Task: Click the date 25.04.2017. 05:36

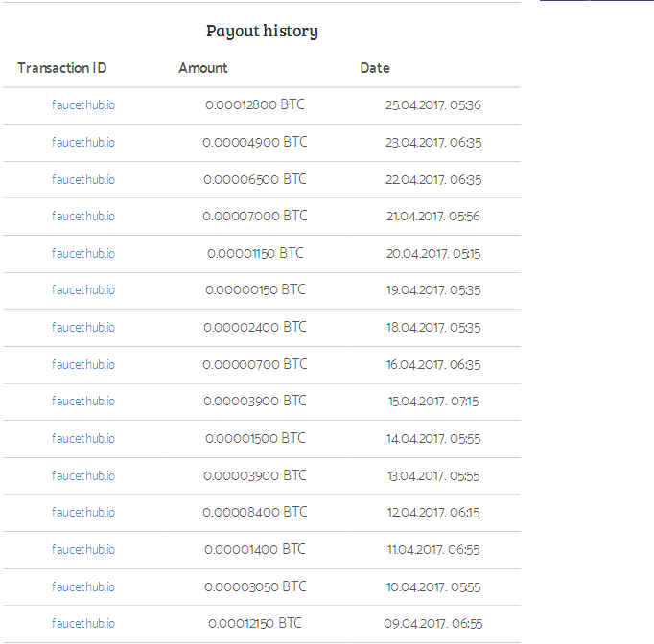Action: tap(432, 105)
